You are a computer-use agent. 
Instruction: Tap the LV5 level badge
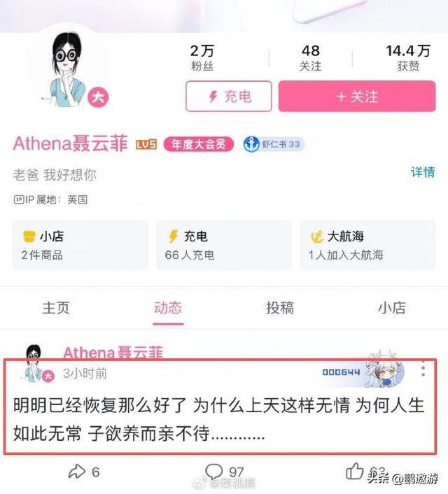pyautogui.click(x=146, y=145)
